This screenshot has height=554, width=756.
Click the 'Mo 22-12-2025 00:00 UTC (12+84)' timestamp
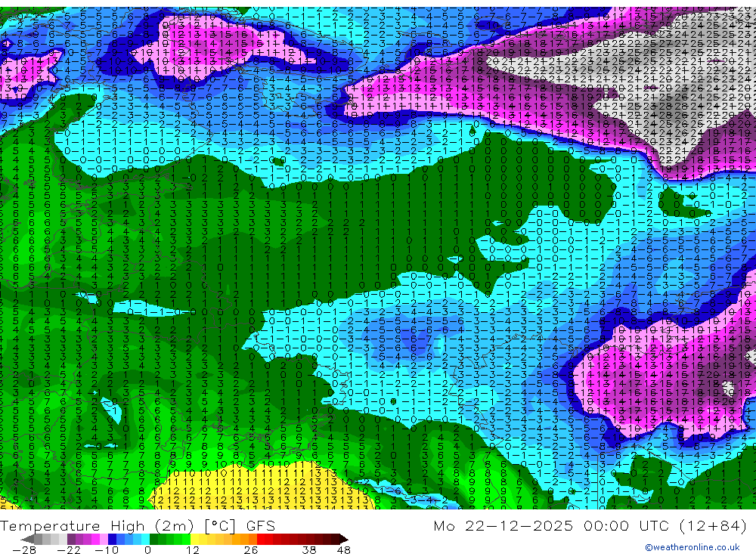[x=590, y=525]
